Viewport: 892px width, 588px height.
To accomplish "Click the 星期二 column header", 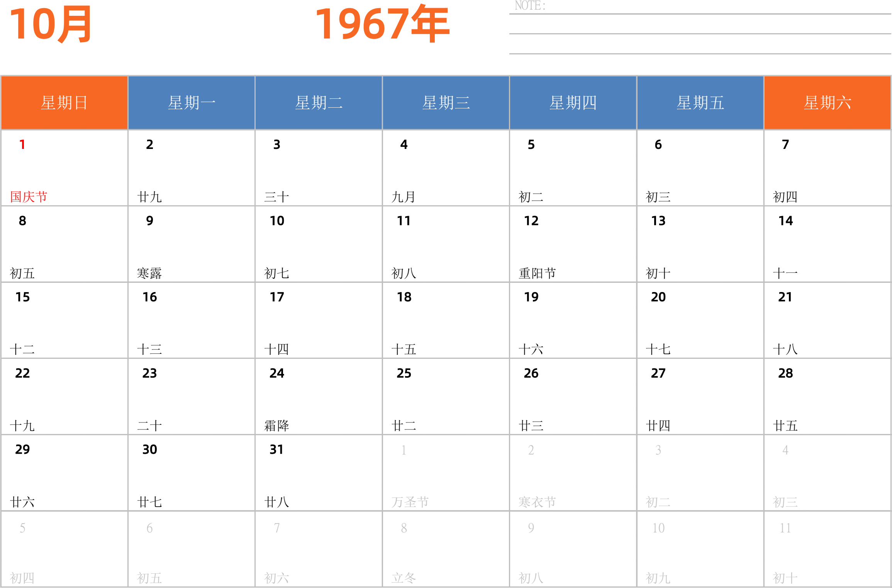I will click(319, 103).
